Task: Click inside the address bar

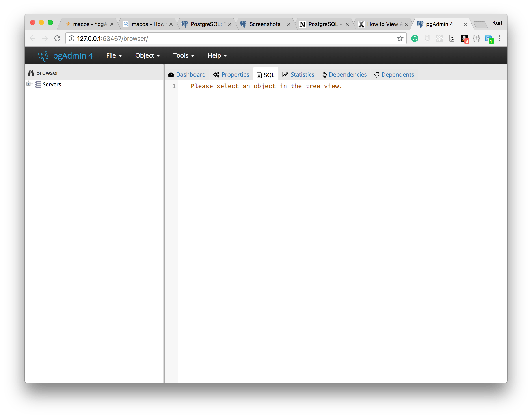Action: [196, 38]
